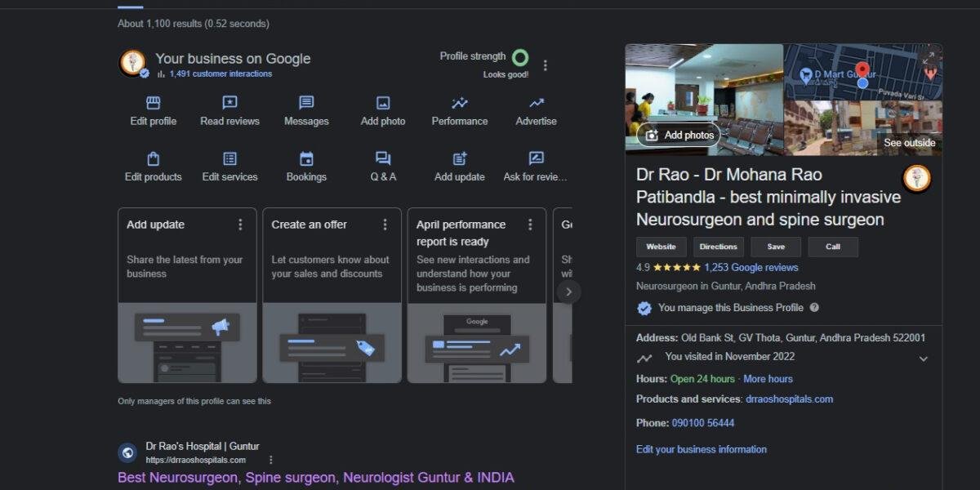Image resolution: width=980 pixels, height=490 pixels.
Task: Open options menu for drraoshospitals.com result
Action: [x=271, y=460]
